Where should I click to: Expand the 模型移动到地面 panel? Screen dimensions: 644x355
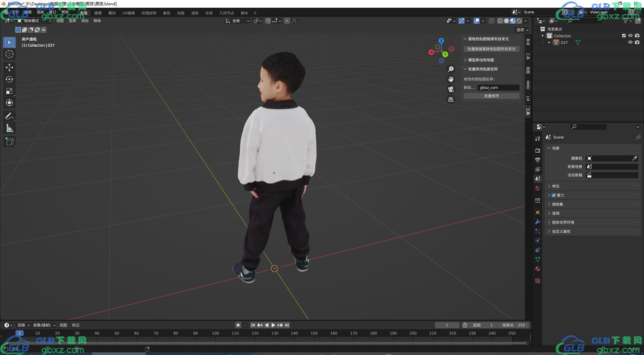coord(492,60)
